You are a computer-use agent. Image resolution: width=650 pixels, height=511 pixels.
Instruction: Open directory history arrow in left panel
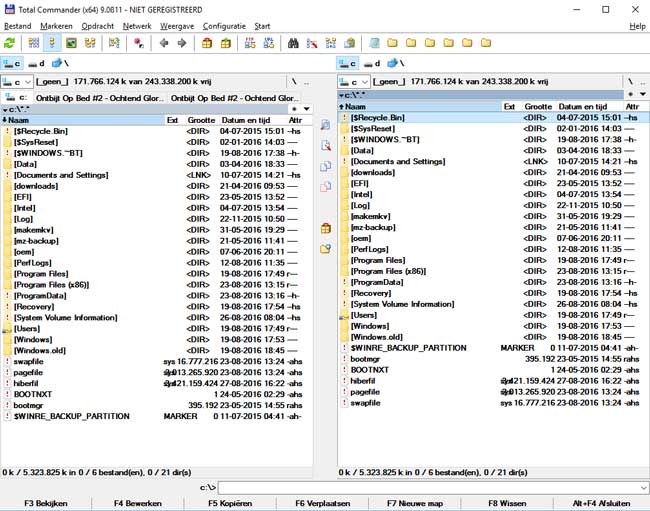pos(307,109)
